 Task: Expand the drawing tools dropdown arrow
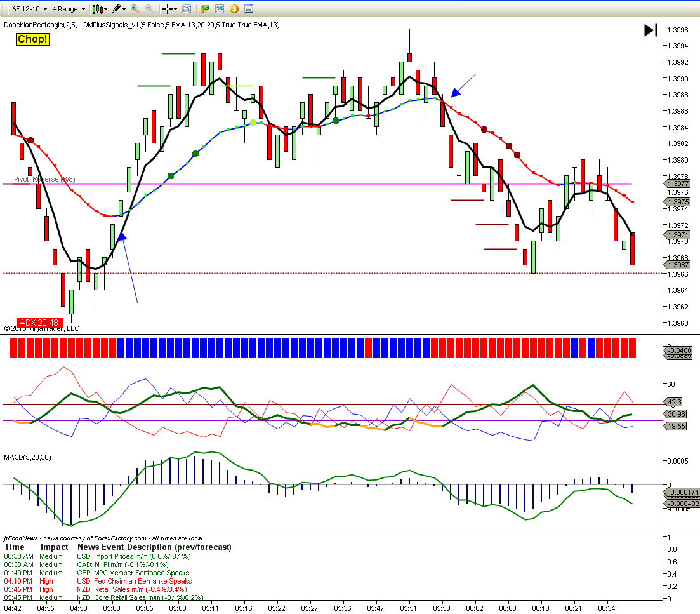pyautogui.click(x=124, y=9)
